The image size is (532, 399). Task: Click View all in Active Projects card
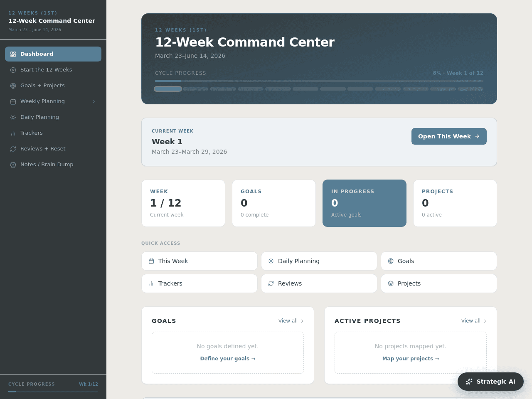[474, 321]
